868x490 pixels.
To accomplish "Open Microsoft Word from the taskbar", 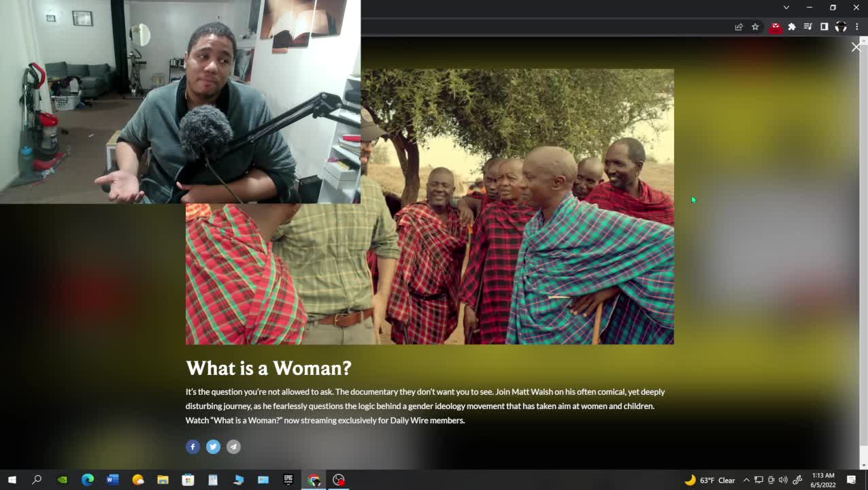I will click(113, 480).
